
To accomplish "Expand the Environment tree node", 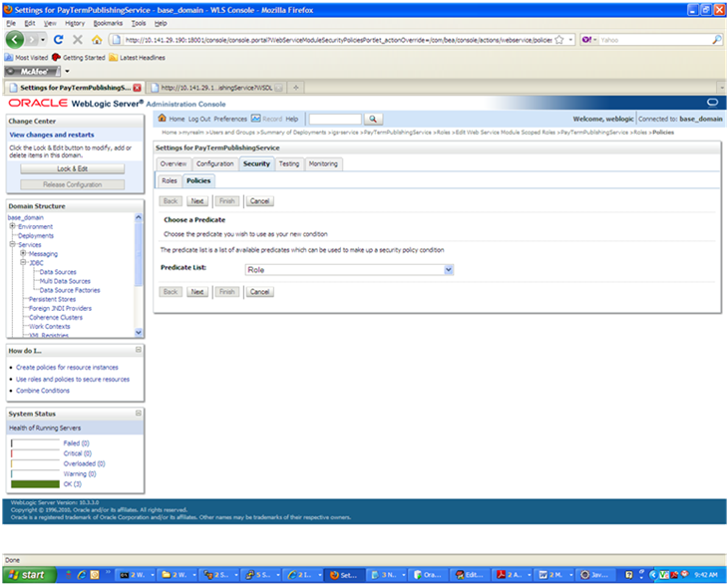I will coord(13,226).
